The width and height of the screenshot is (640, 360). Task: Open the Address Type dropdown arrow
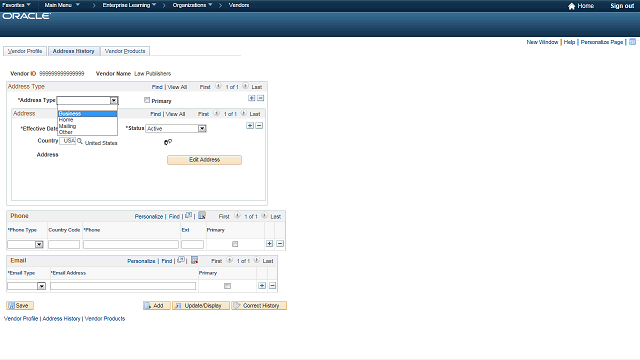(x=113, y=100)
